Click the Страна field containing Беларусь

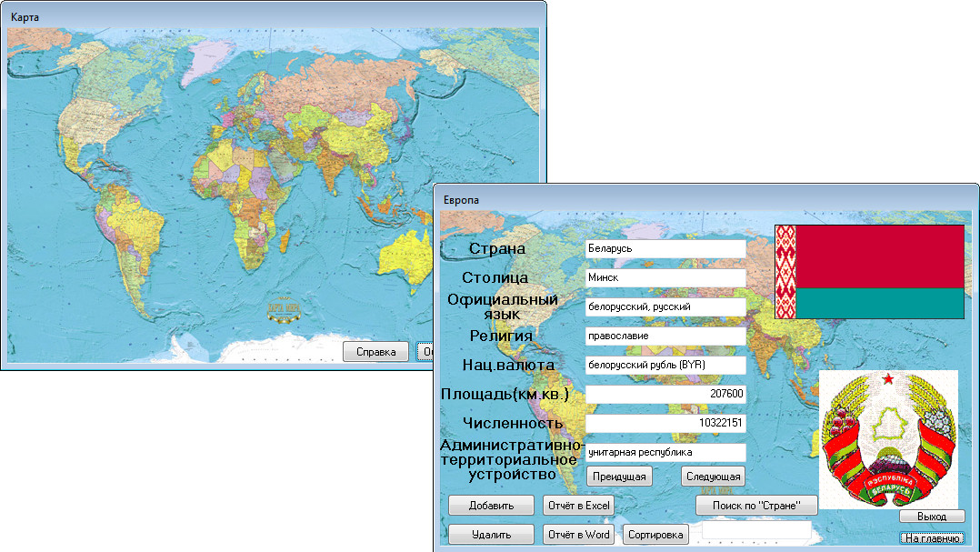click(x=665, y=249)
